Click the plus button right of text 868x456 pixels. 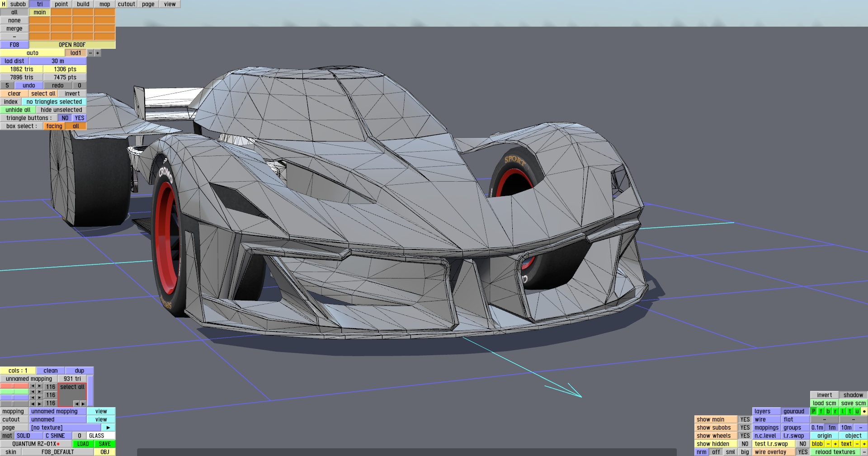pyautogui.click(x=864, y=444)
